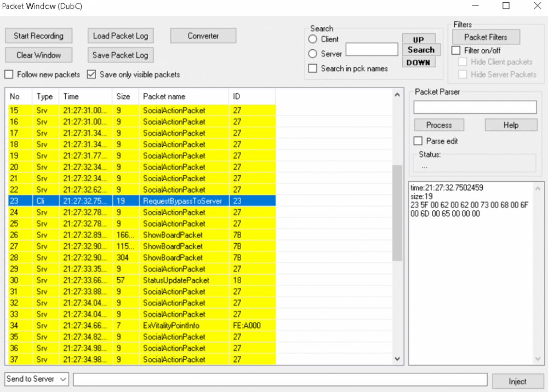This screenshot has height=392, width=548.
Task: Select the Client search radio button
Action: click(x=313, y=39)
